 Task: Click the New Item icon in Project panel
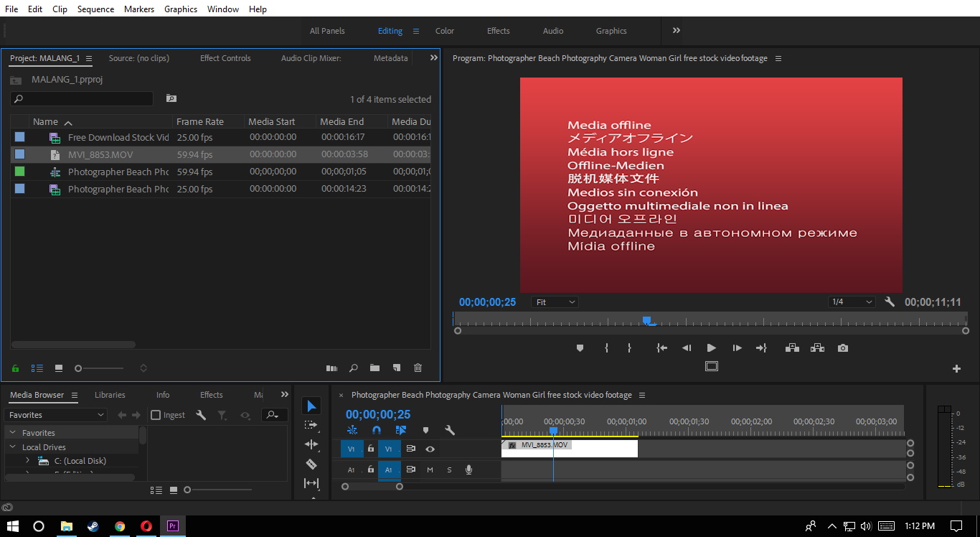(x=396, y=368)
